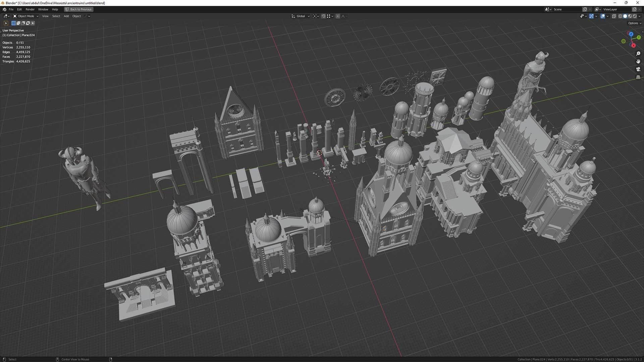Image resolution: width=644 pixels, height=362 pixels.
Task: Click the Scene name field
Action: tap(567, 9)
